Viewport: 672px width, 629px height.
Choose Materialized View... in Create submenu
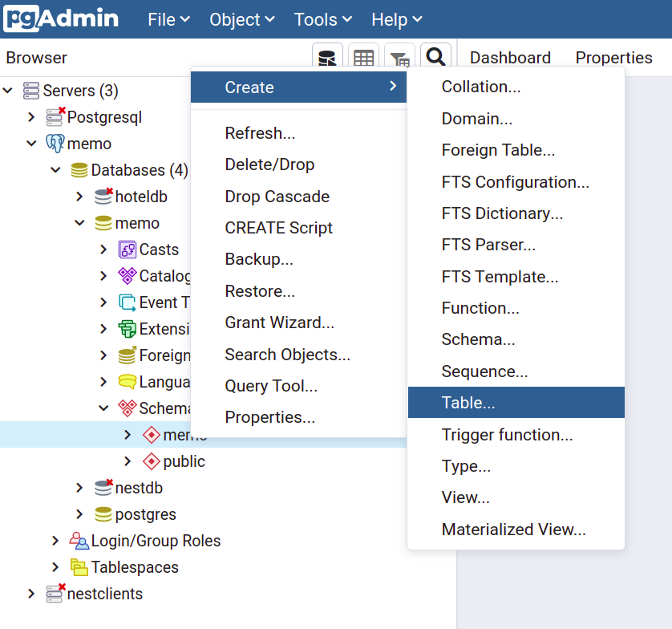(x=516, y=529)
